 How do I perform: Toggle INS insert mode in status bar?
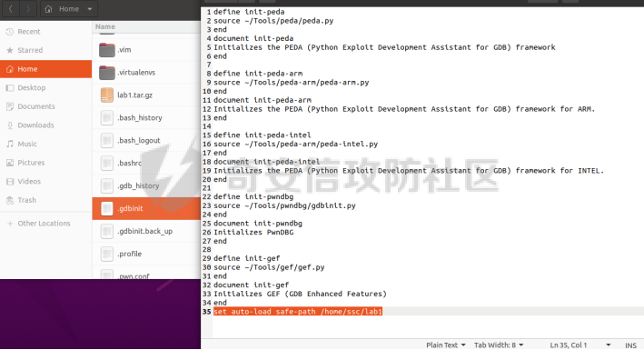[x=630, y=345]
